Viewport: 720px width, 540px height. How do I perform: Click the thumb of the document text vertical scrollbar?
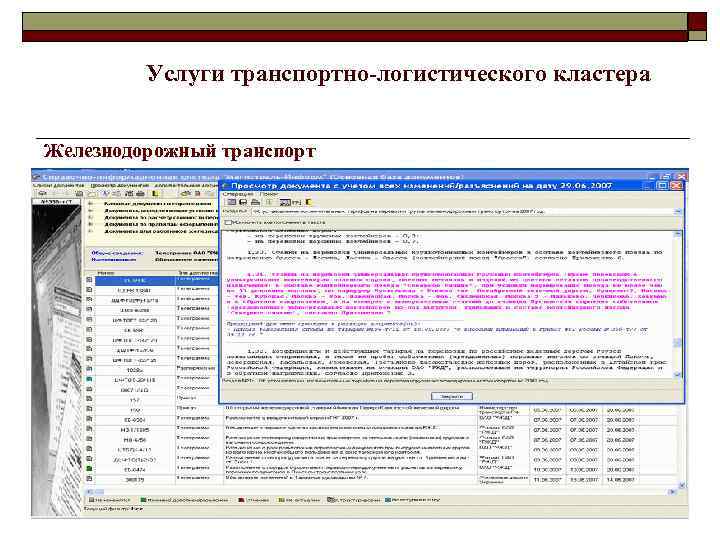click(677, 343)
